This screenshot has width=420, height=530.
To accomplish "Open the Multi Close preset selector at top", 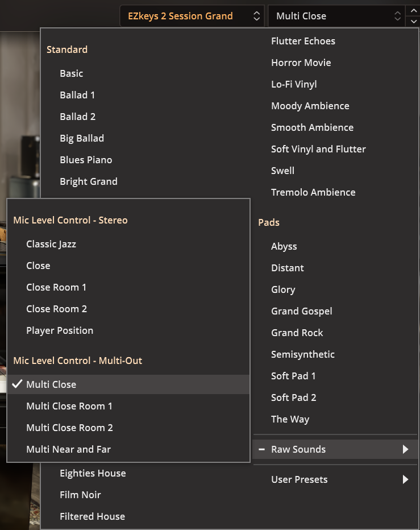I will point(336,16).
